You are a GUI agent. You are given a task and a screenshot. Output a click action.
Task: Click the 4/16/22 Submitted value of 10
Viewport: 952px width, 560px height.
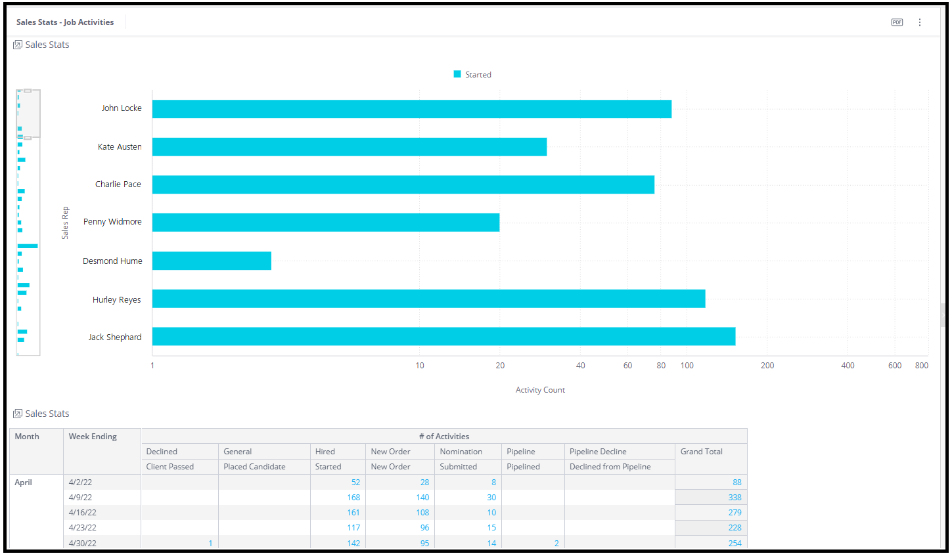coord(491,513)
